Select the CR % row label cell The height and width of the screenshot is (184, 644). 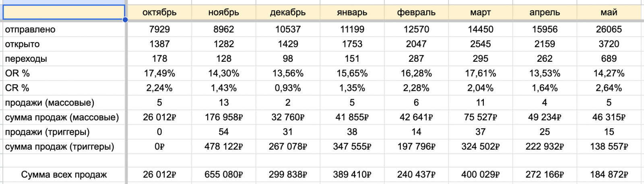(x=17, y=88)
